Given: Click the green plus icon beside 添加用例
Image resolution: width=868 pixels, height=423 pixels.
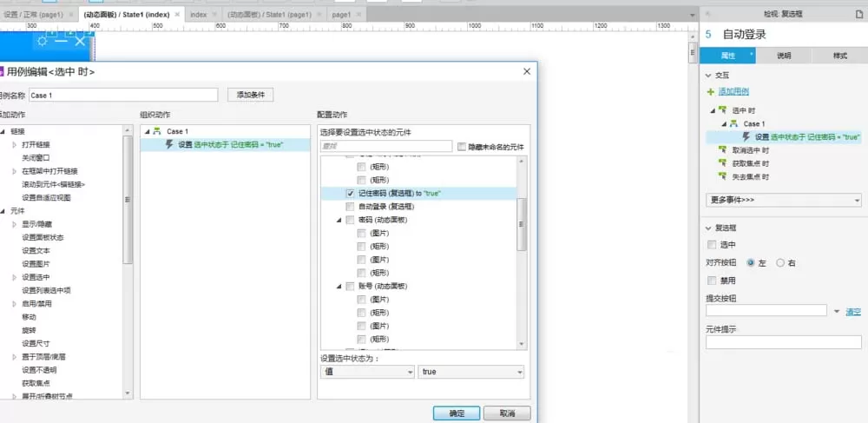Looking at the screenshot, I should point(711,92).
